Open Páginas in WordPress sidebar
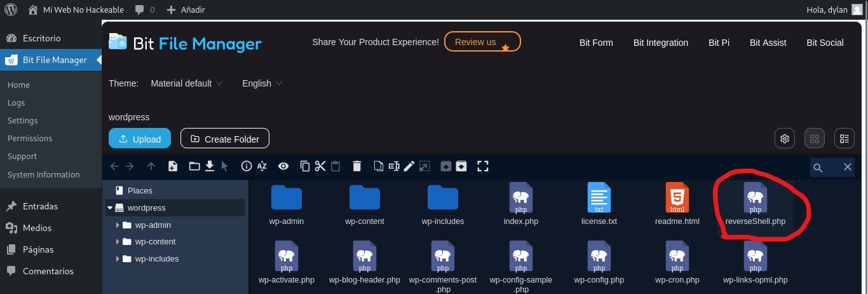Image resolution: width=868 pixels, height=294 pixels. (x=51, y=249)
